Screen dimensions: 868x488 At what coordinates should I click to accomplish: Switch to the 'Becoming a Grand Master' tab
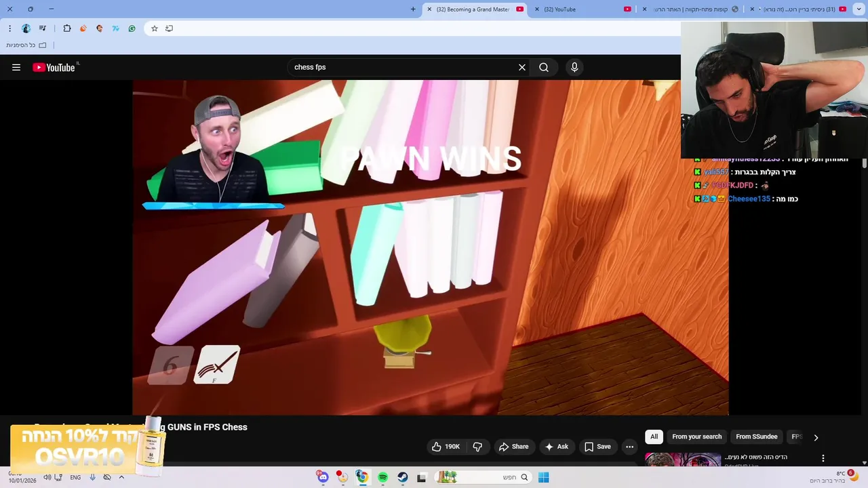point(475,9)
